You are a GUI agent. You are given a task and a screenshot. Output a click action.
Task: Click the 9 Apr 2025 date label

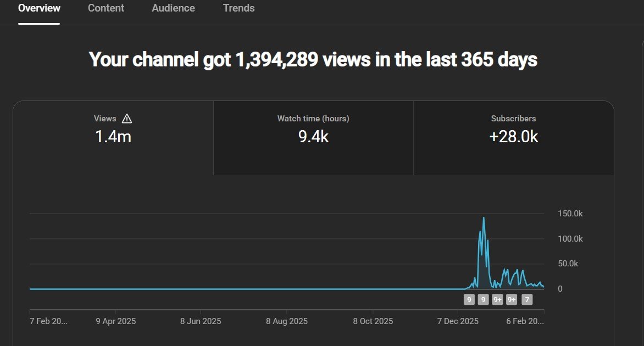[x=115, y=321]
